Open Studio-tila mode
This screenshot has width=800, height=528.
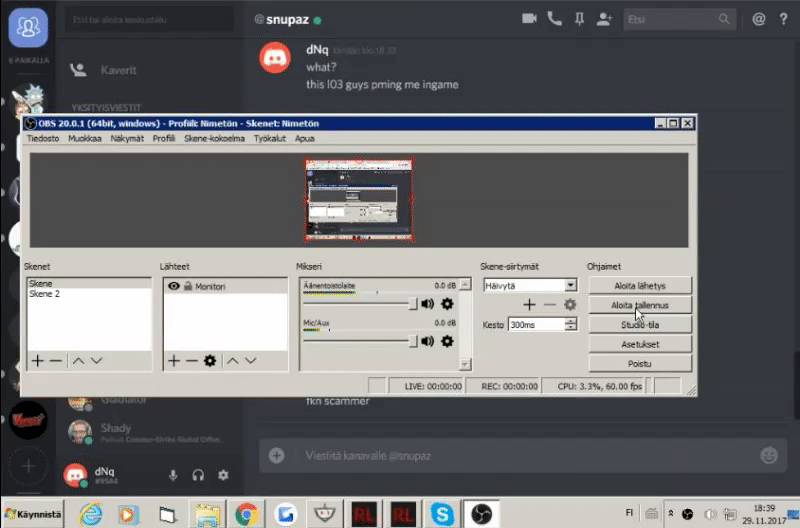[640, 324]
